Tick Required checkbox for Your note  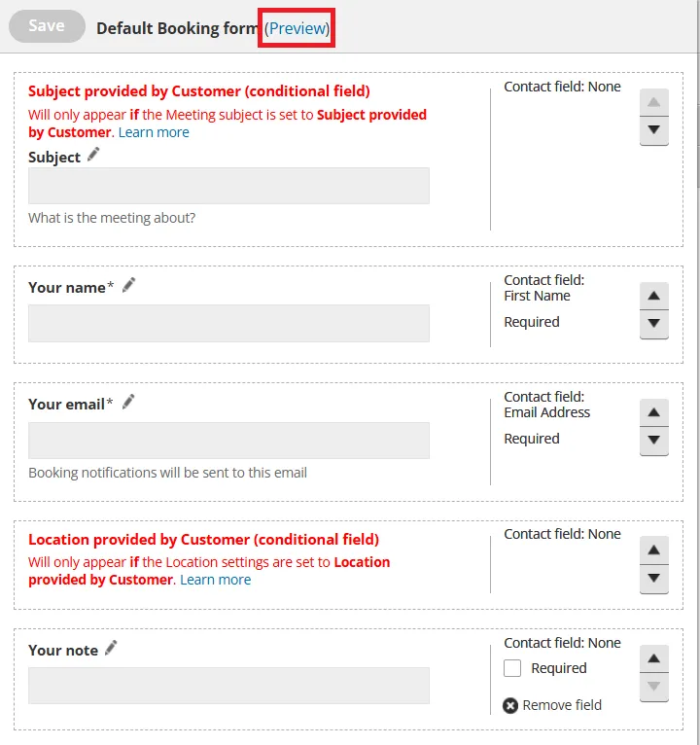click(512, 668)
